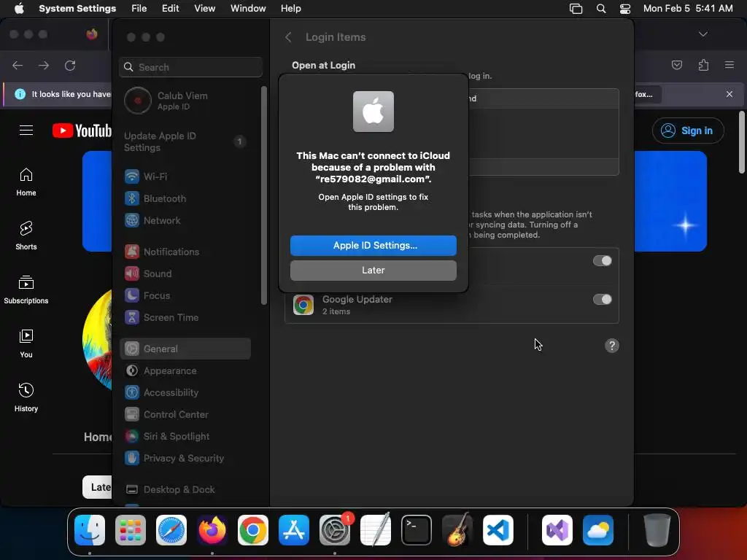747x560 pixels.
Task: Open Safari from the Dock
Action: tap(171, 530)
